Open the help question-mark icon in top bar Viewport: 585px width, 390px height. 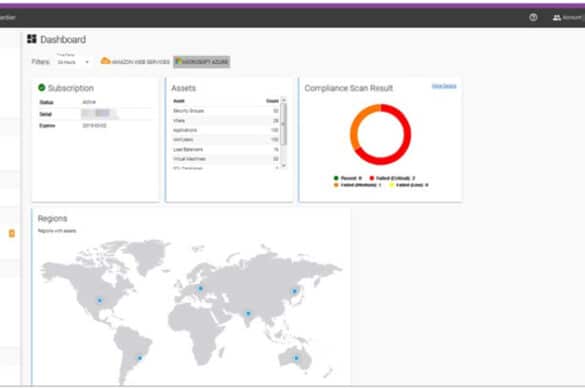pyautogui.click(x=533, y=17)
